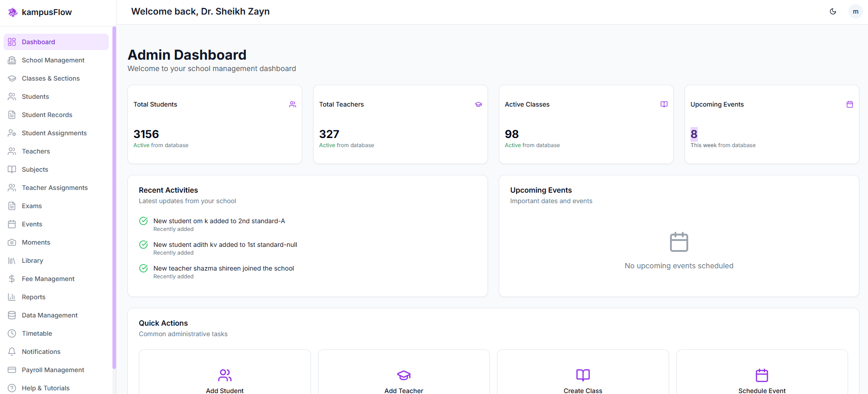Toggle dark mode with the moon icon
The width and height of the screenshot is (868, 394).
(833, 11)
